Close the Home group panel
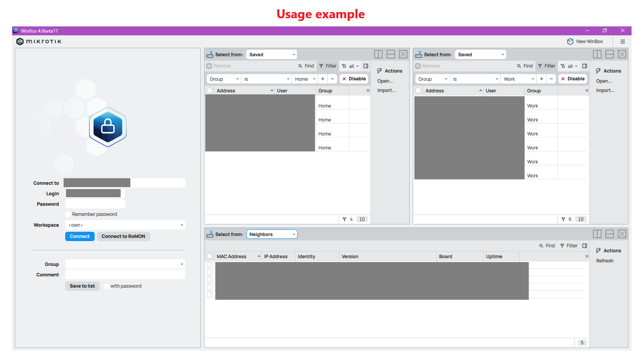This screenshot has width=644, height=363. click(x=403, y=54)
